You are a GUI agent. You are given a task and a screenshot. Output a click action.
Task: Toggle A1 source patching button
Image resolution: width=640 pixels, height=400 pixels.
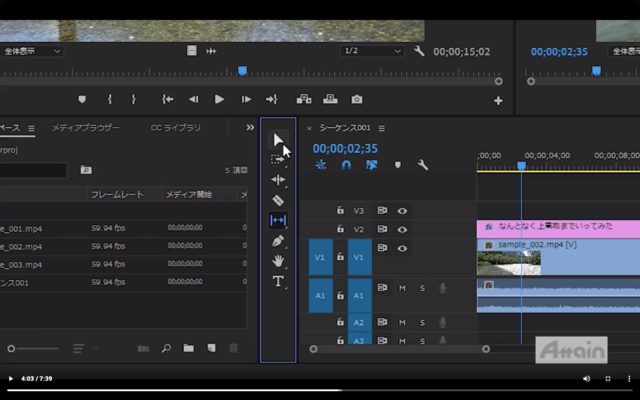320,296
